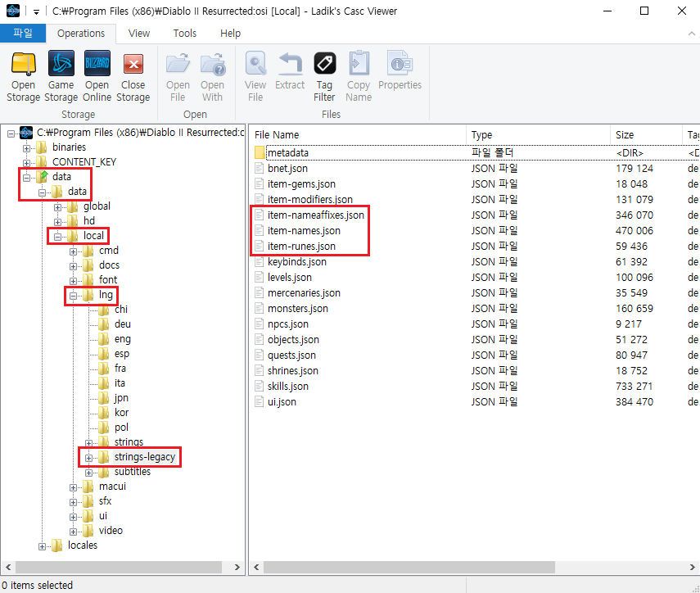Select the skills.json file icon
700x593 pixels.
click(x=259, y=387)
